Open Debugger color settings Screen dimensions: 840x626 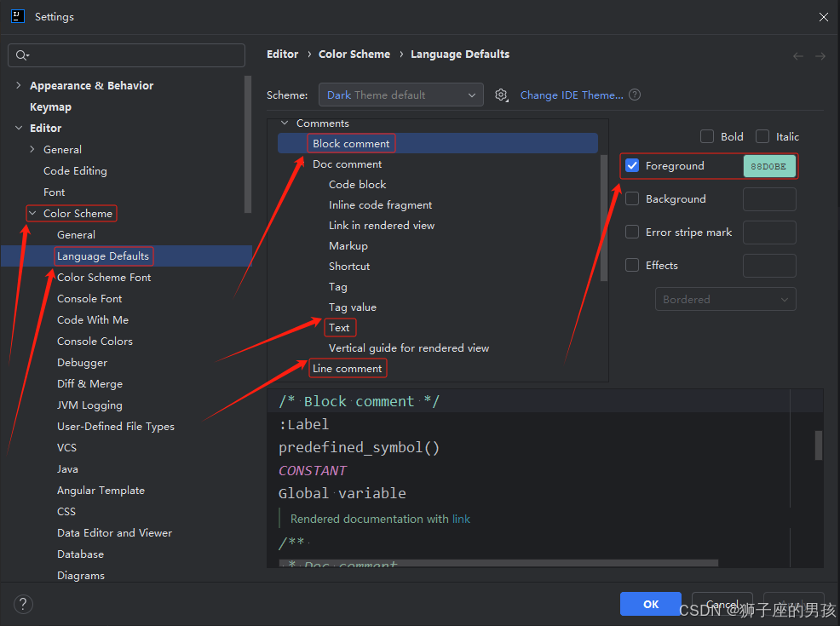(82, 363)
